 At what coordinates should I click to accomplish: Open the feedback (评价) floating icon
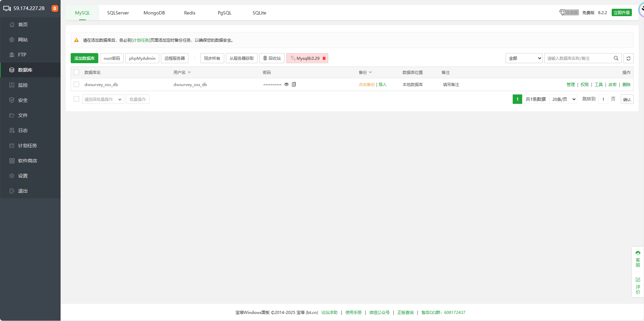pos(638,285)
